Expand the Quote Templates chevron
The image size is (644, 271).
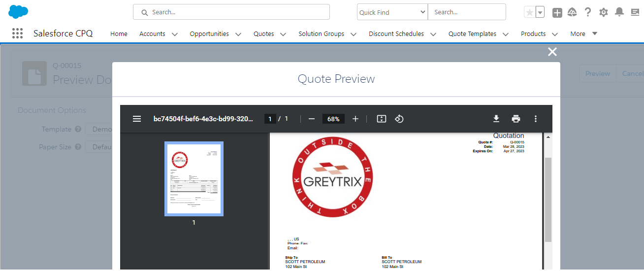point(506,34)
